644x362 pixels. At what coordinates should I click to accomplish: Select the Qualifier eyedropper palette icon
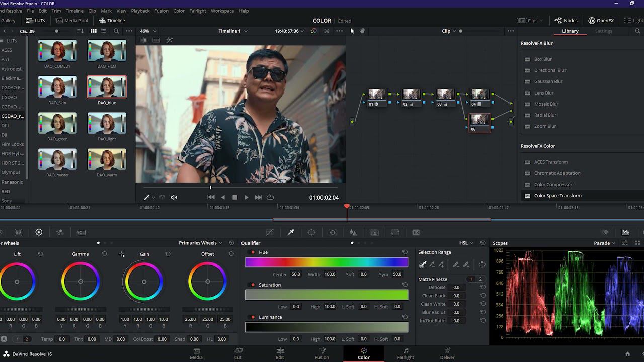click(291, 232)
